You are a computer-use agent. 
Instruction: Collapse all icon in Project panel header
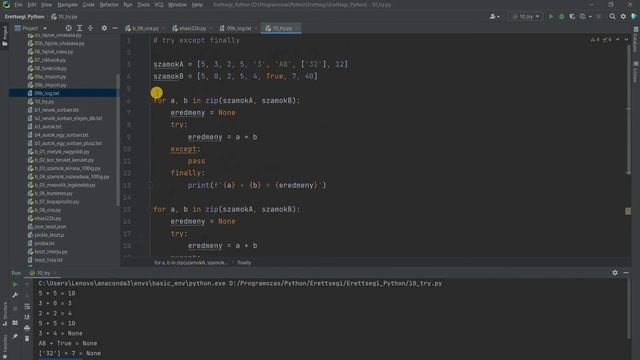[x=91, y=28]
